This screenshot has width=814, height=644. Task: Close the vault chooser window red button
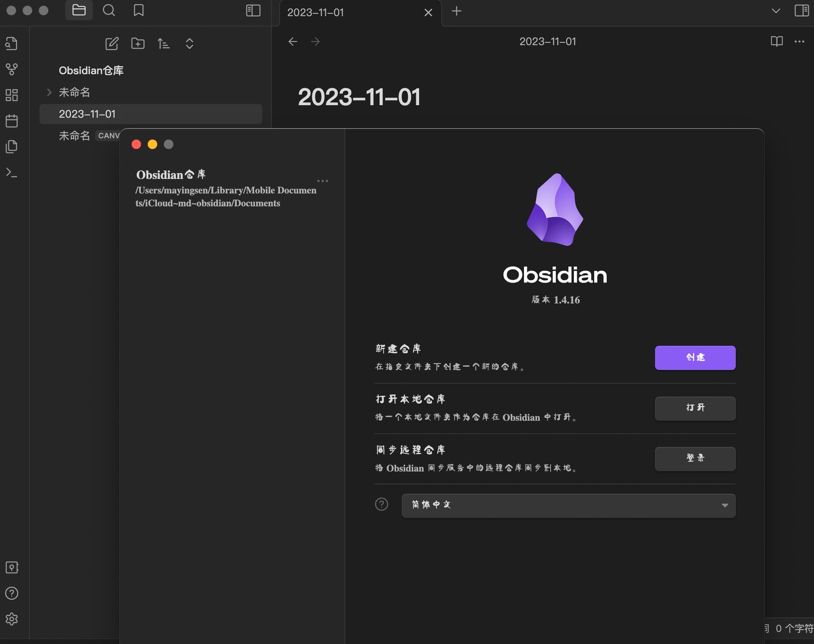click(x=136, y=144)
